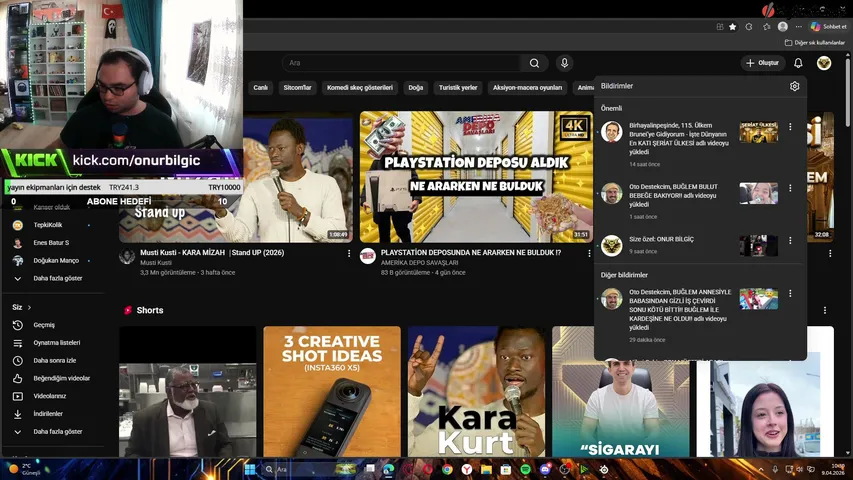Screen dimensions: 853x480
Task: Select the Canlı filter chip
Action: click(261, 88)
